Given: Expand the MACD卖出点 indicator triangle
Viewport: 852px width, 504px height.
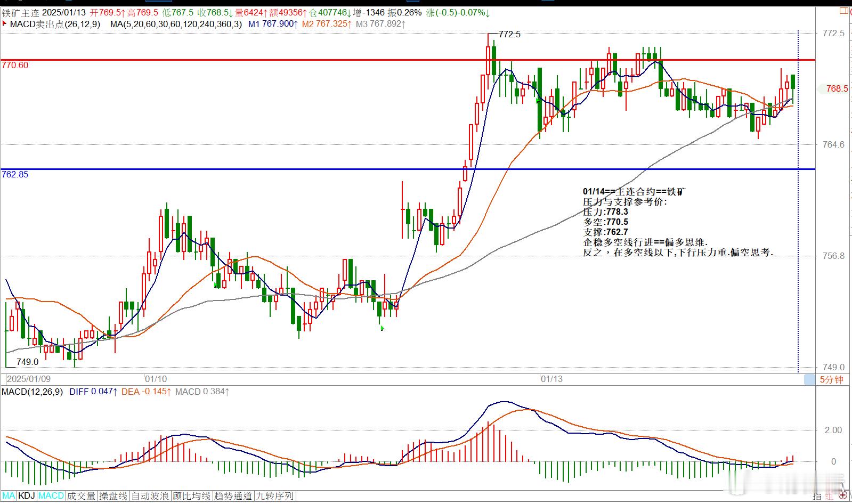Looking at the screenshot, I should coord(5,23).
